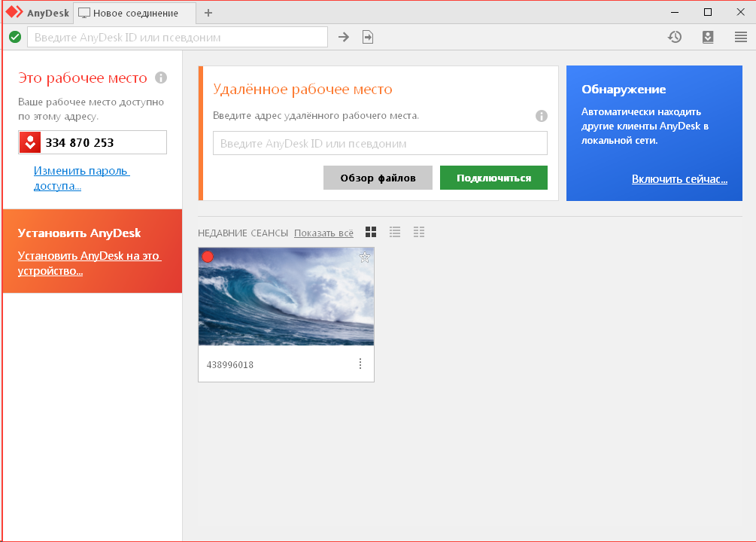Show info for Удалённое рабочее место
The width and height of the screenshot is (756, 542).
tap(542, 116)
